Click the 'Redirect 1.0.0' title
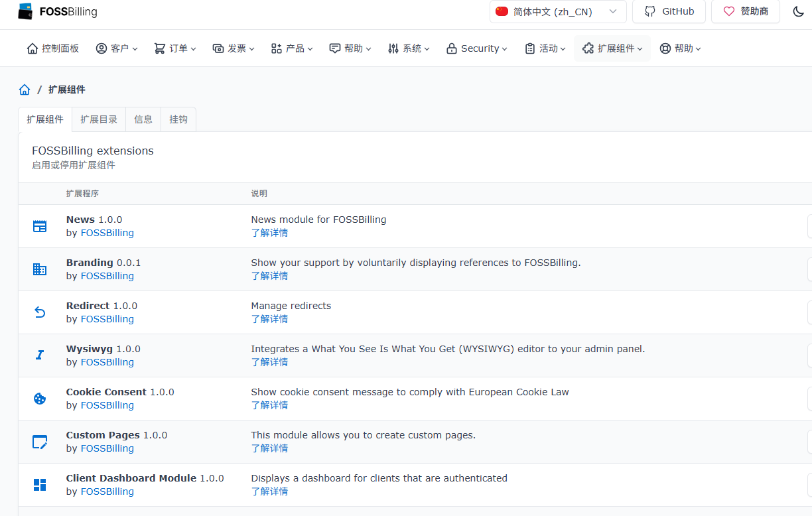This screenshot has height=516, width=812. pos(101,306)
